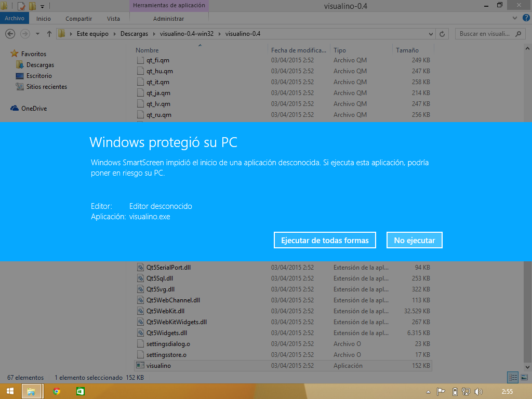Click the Properties icon in quick access toolbar
The height and width of the screenshot is (399, 532).
[21, 6]
